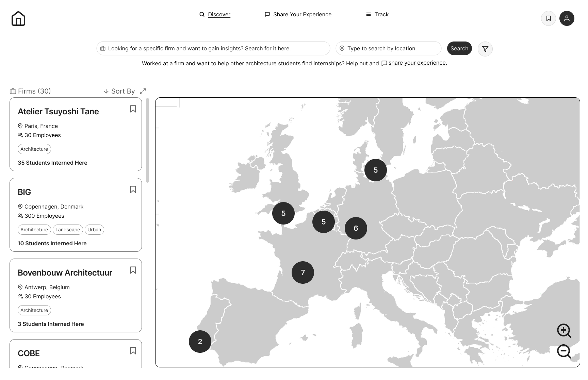This screenshot has width=588, height=380.
Task: Click the Landscape tag on BIG
Action: (68, 230)
